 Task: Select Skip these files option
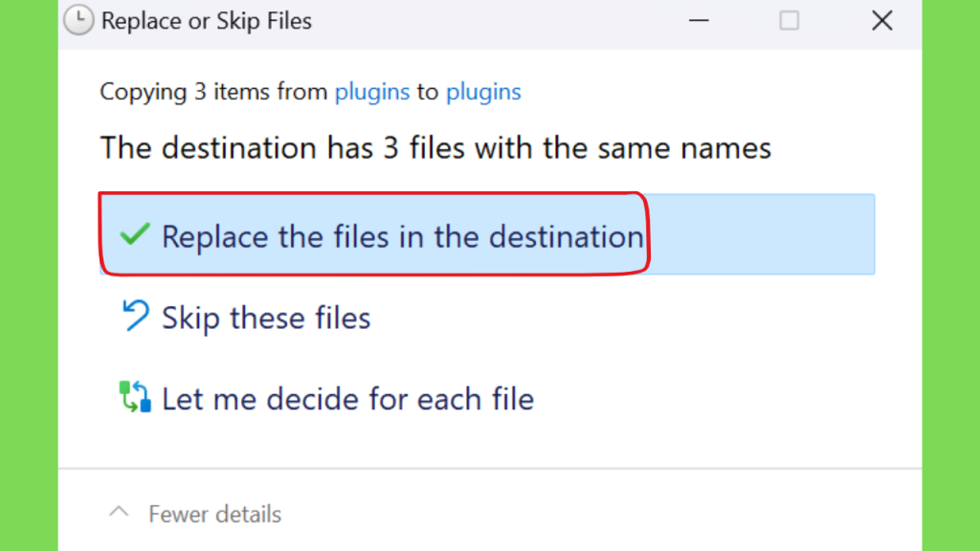pyautogui.click(x=266, y=318)
